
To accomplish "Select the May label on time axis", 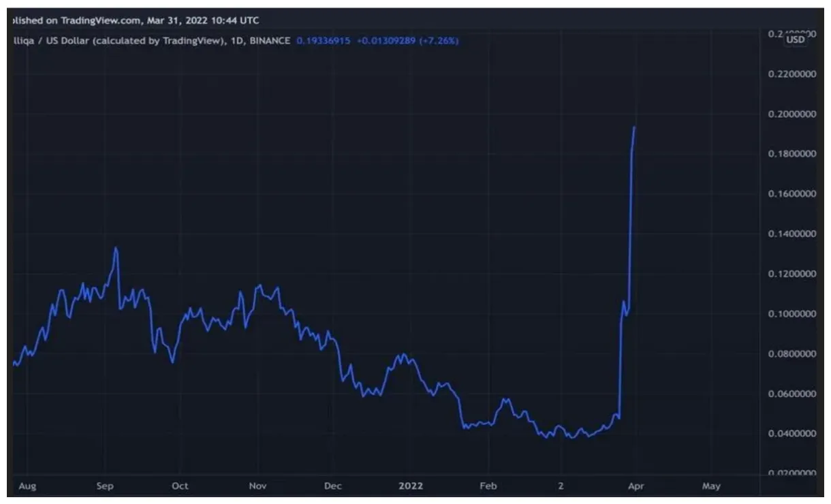I will (711, 486).
